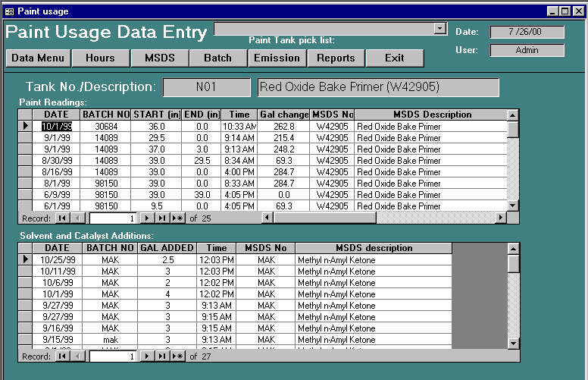Click the Batch button
Viewport: 588px width, 380px height.
[218, 58]
